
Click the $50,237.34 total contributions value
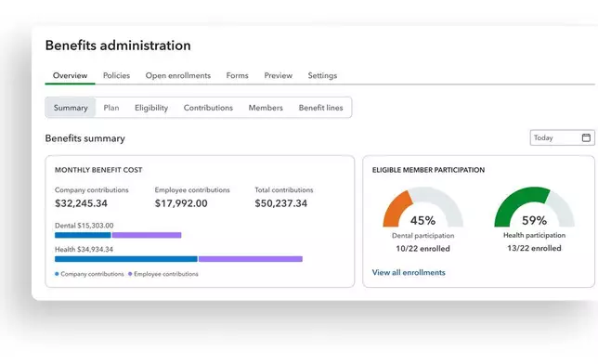(x=281, y=203)
